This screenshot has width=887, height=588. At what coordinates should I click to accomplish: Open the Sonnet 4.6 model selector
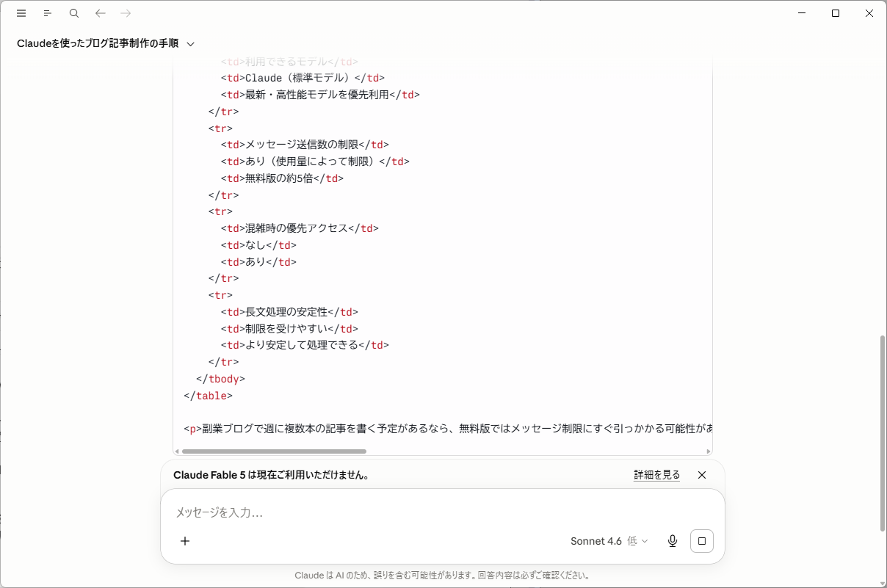click(x=609, y=541)
